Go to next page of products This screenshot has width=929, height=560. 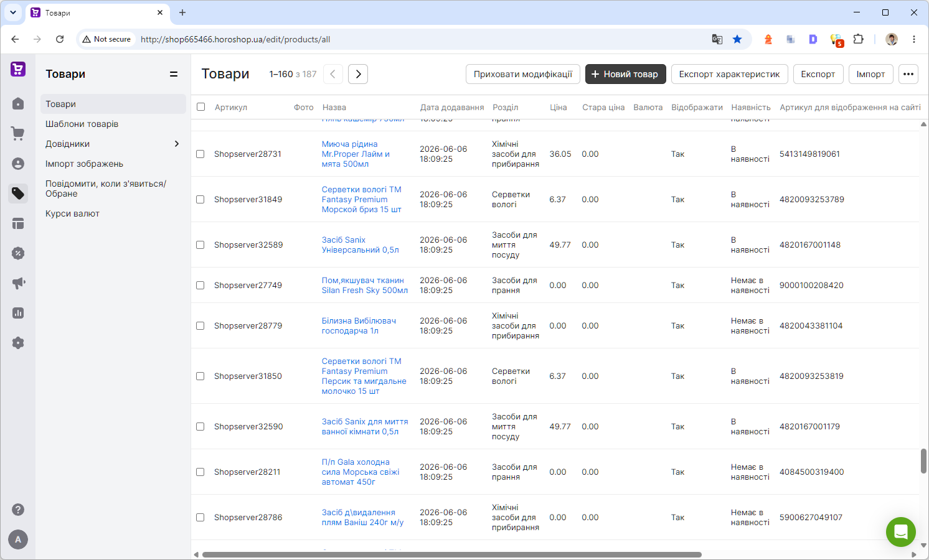click(358, 74)
